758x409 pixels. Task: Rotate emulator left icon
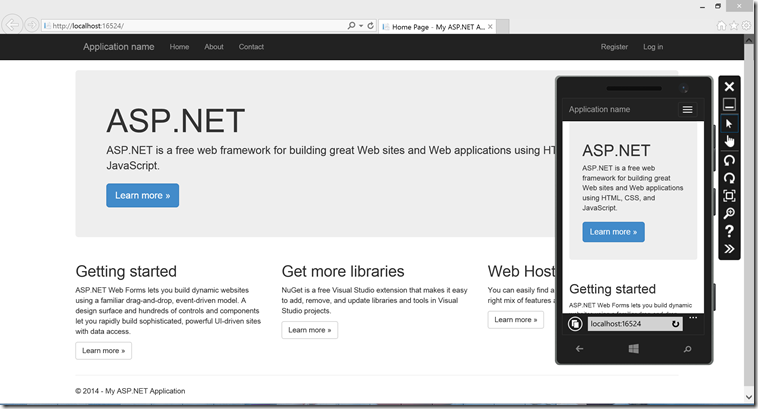729,161
